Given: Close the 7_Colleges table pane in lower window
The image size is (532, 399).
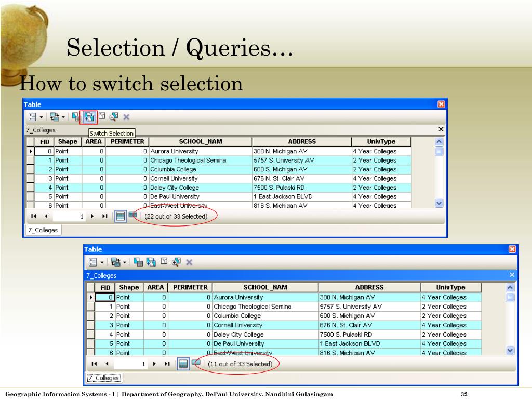Looking at the screenshot, I should [512, 275].
